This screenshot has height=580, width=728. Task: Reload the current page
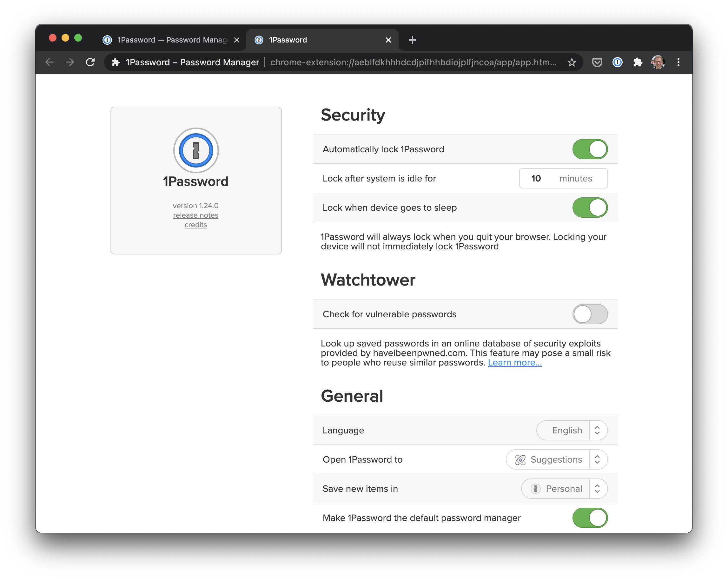90,62
